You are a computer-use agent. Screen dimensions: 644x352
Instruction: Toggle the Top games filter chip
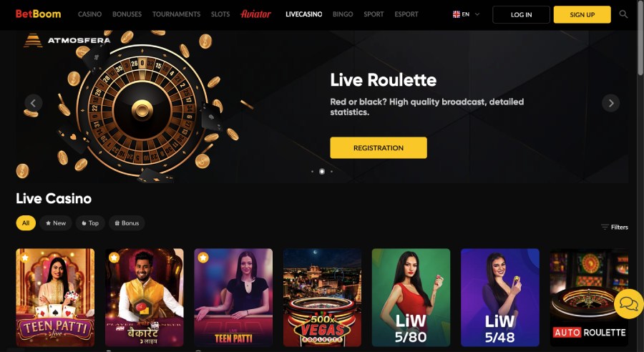coord(90,223)
